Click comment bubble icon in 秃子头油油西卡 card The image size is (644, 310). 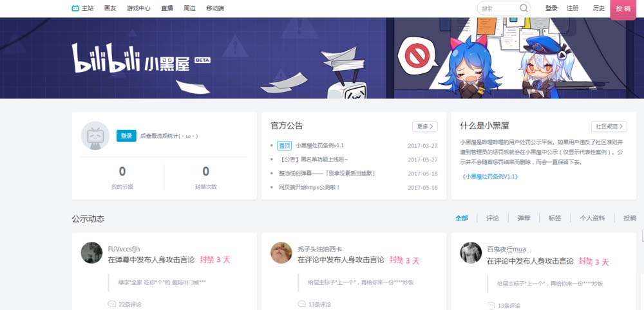[x=301, y=304]
